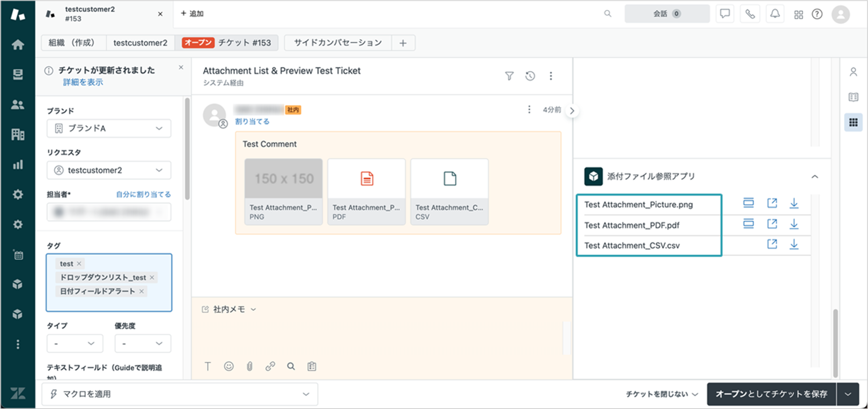Viewport: 868px width, 409px height.
Task: Open Test Attachment_CSV.csv in new window
Action: point(772,244)
